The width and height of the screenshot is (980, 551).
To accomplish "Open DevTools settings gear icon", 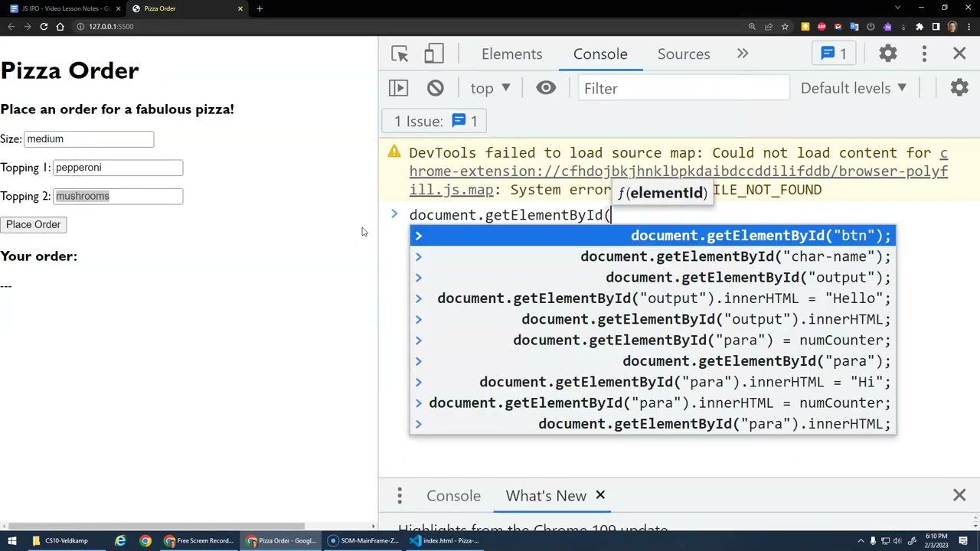I will (887, 54).
